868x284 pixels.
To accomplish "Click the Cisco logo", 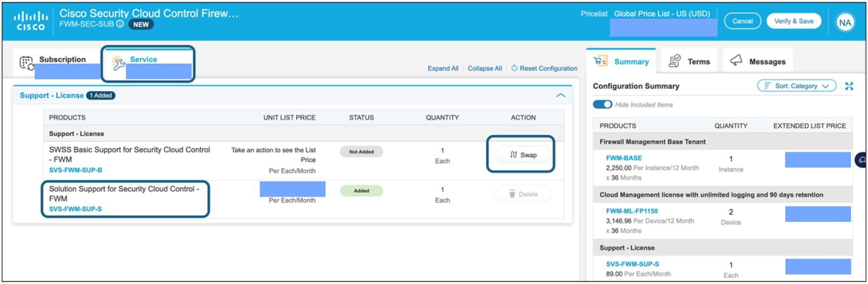I will [x=31, y=21].
